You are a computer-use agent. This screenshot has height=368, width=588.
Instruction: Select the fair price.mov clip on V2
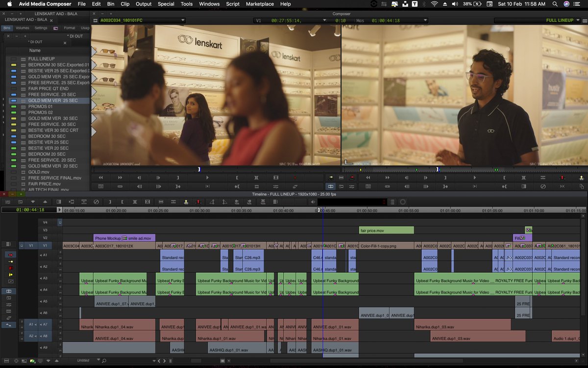(x=386, y=230)
